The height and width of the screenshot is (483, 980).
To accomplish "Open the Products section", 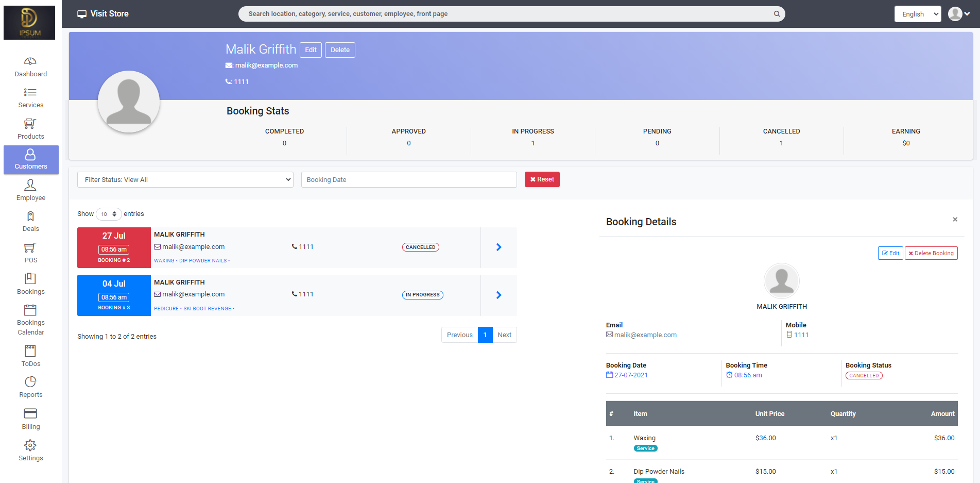I will (30, 129).
